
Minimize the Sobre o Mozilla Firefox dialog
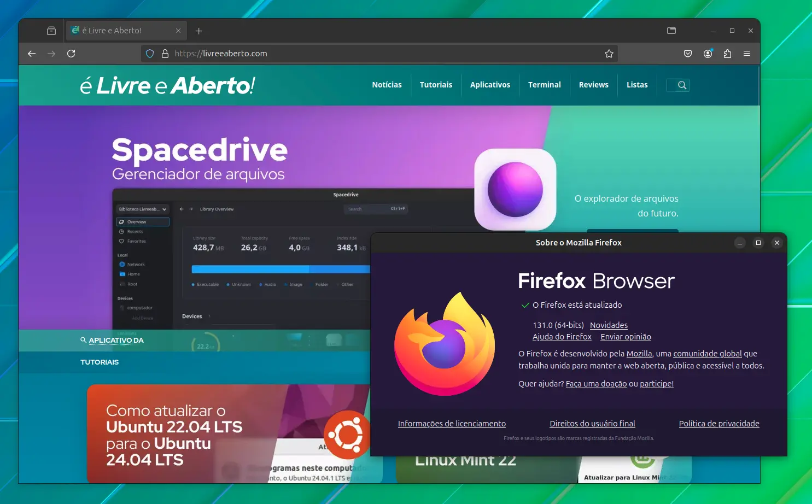740,243
